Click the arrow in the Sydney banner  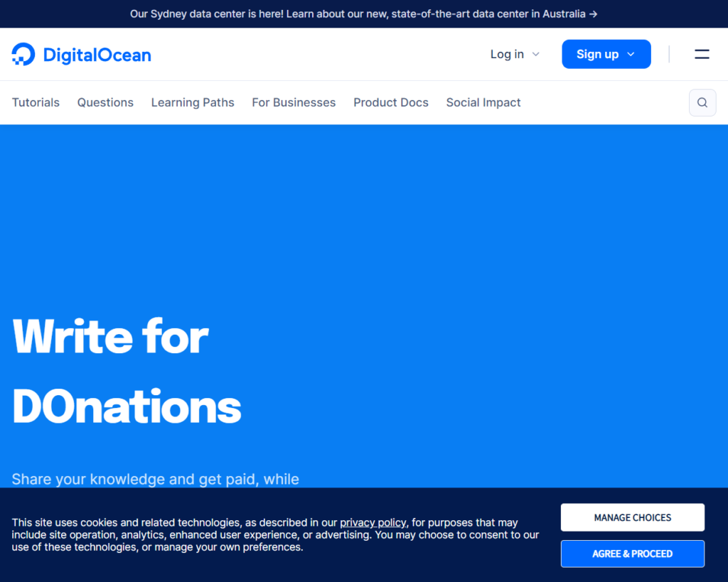pyautogui.click(x=593, y=14)
